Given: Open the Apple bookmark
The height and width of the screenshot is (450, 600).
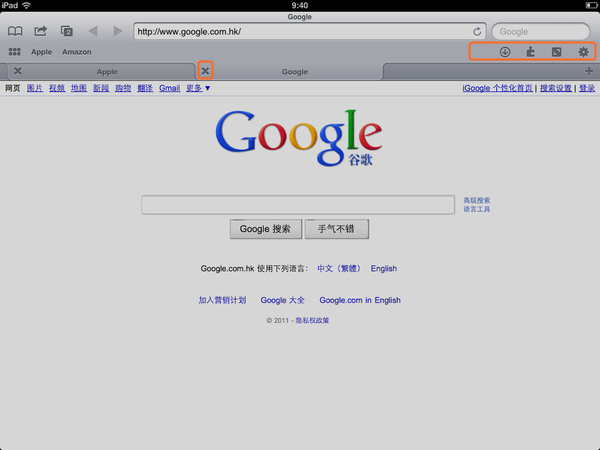Looking at the screenshot, I should pyautogui.click(x=41, y=52).
